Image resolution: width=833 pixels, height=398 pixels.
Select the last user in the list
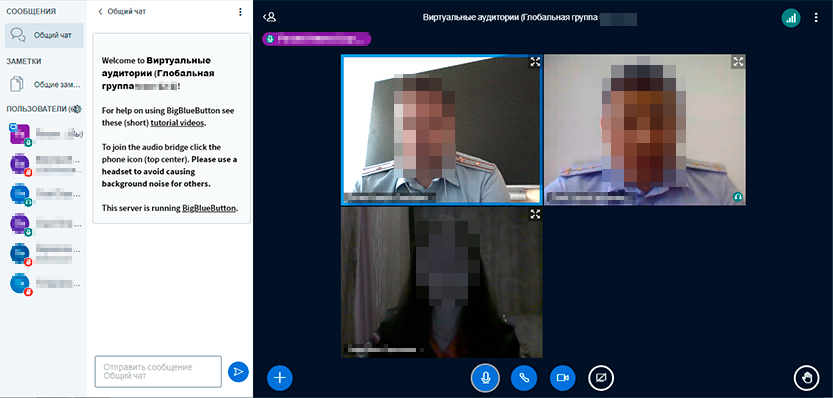(x=46, y=284)
